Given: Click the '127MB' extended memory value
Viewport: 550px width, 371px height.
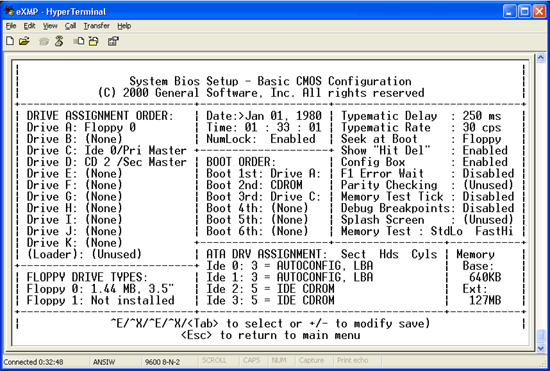Looking at the screenshot, I should click(x=485, y=301).
